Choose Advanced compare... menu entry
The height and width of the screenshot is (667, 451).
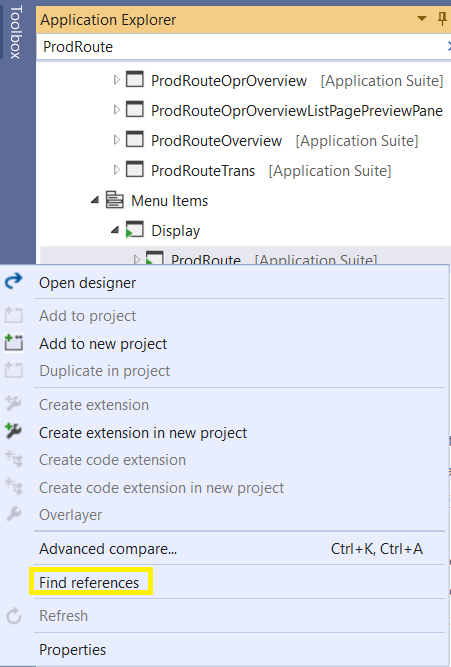pos(108,549)
